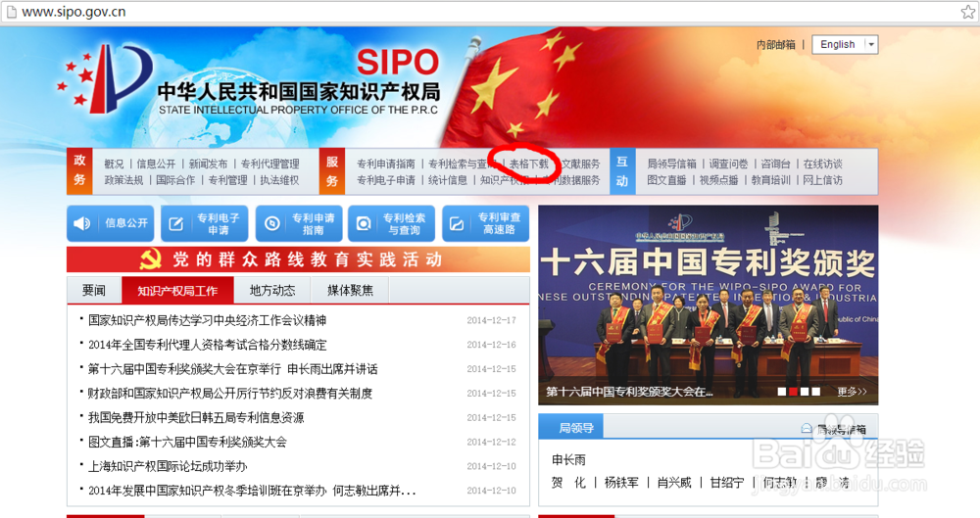Open 概况 in the 政务 menu
Image resolution: width=980 pixels, height=518 pixels.
click(114, 164)
